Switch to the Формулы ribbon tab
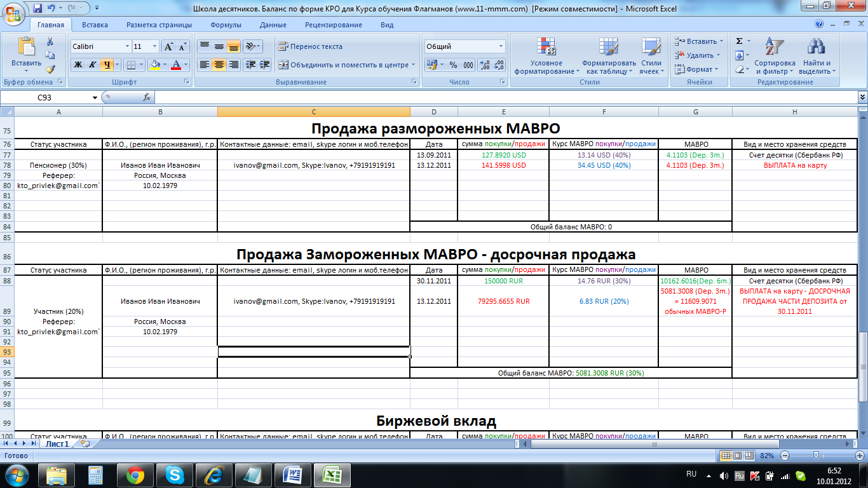Screen dimensions: 868x488 tap(226, 25)
